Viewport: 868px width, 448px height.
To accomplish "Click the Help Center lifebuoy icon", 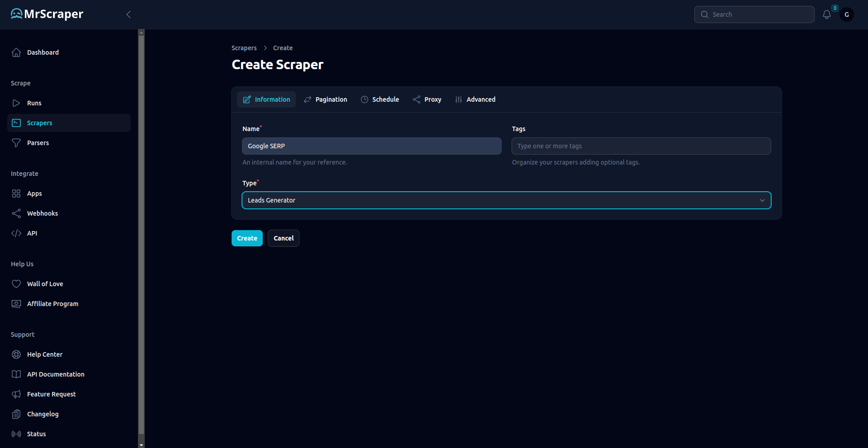I will pyautogui.click(x=16, y=354).
